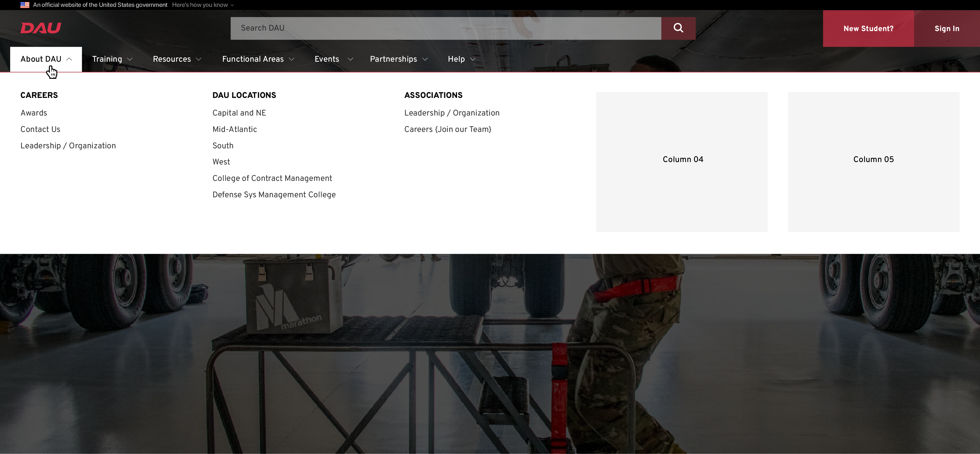The width and height of the screenshot is (980, 454).
Task: Open Leadership / Organization under Careers
Action: (68, 146)
